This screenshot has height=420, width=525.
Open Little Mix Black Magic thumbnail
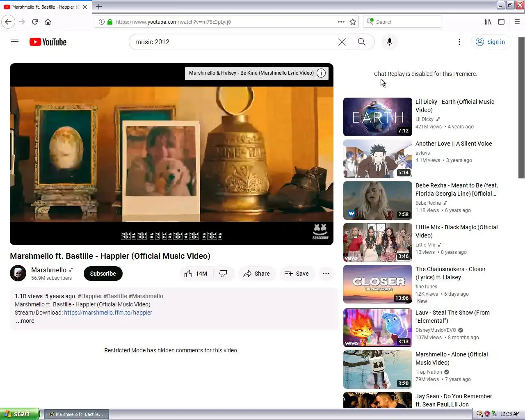[x=378, y=242]
